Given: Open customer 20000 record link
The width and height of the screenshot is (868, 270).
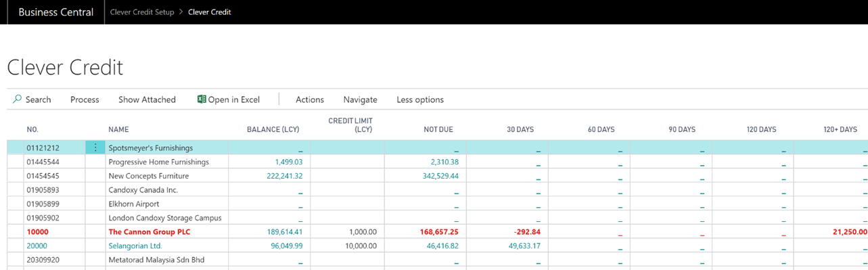Looking at the screenshot, I should point(37,246).
